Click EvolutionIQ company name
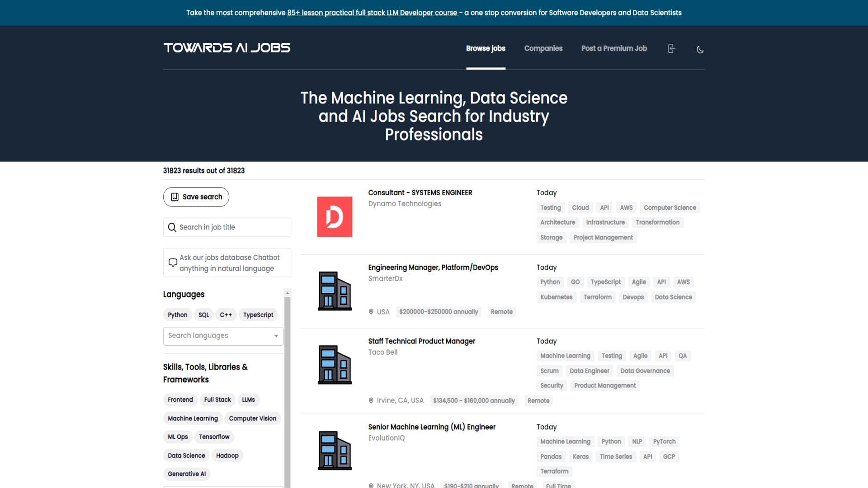This screenshot has width=868, height=488. tap(386, 438)
